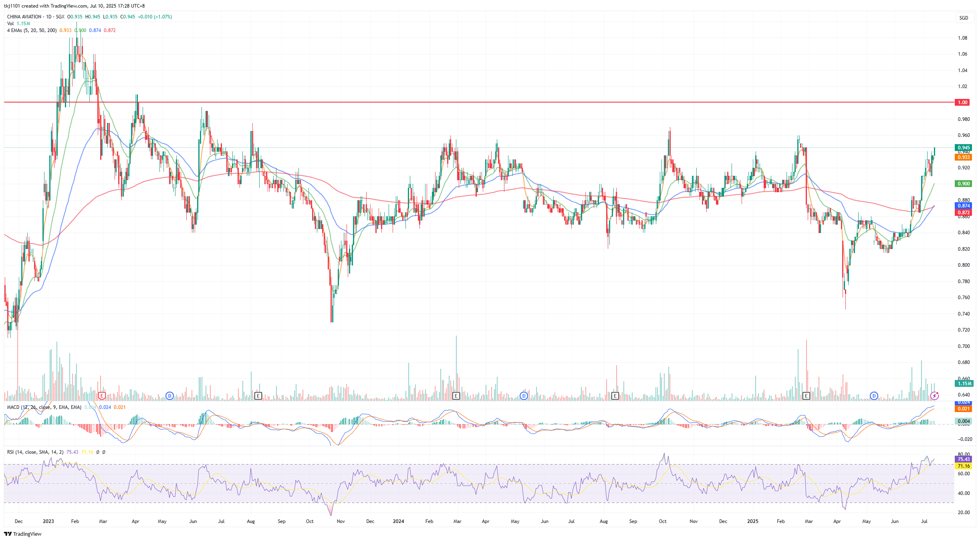Click the TradingView logo at bottom left
Image resolution: width=980 pixels, height=541 pixels.
(x=23, y=534)
